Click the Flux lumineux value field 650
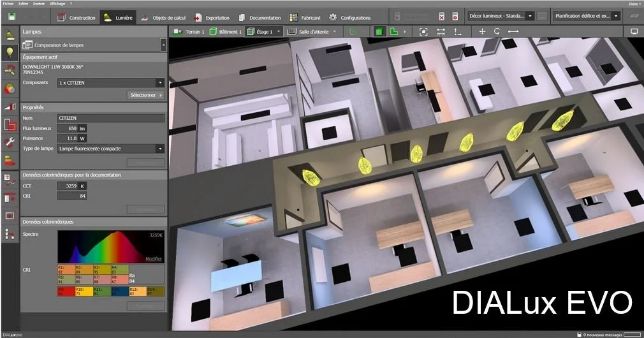Screen dimensions: 644x338 click(68, 129)
